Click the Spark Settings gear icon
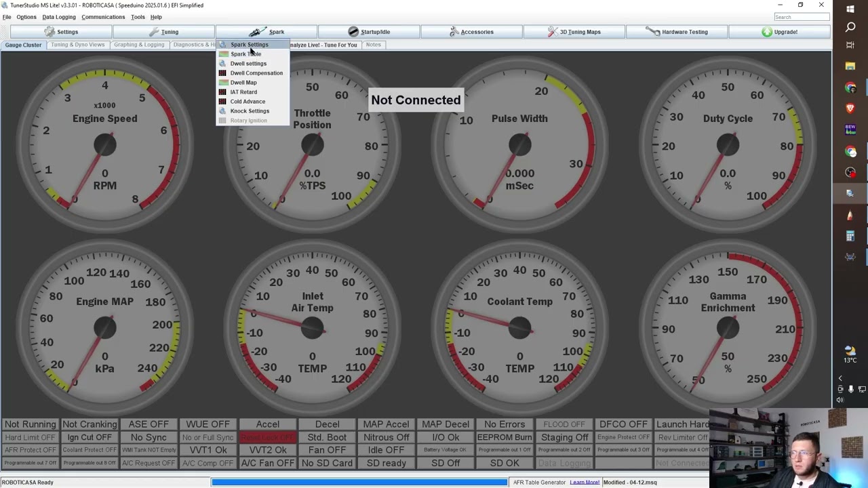Image resolution: width=868 pixels, height=488 pixels. coord(222,45)
